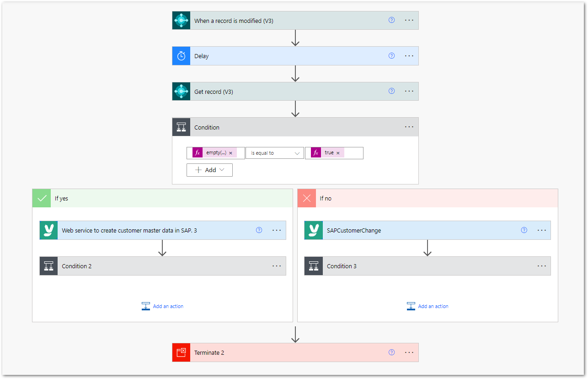
Task: Open help for Terminate 2
Action: click(x=391, y=352)
